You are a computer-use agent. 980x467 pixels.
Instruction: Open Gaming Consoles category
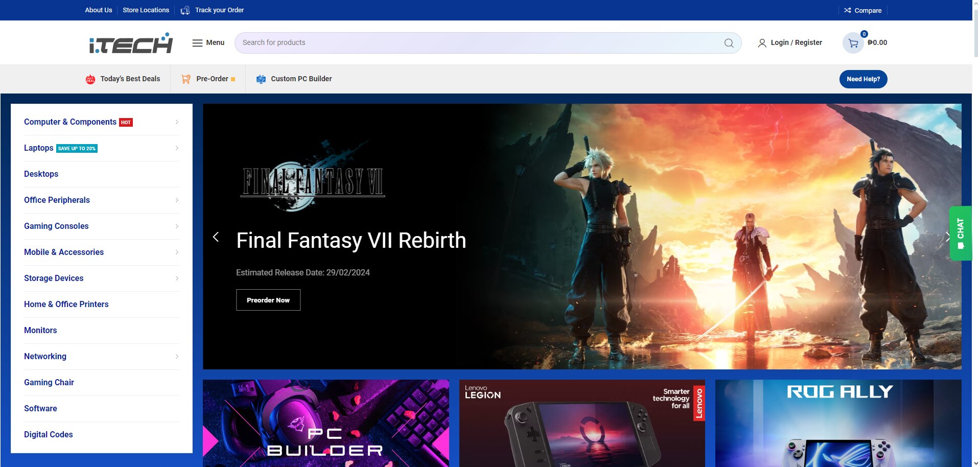tap(56, 226)
